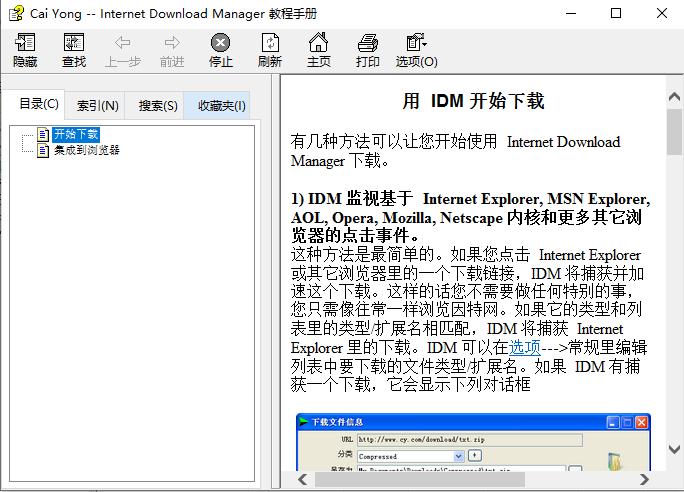This screenshot has width=684, height=492.
Task: Click the 隐藏 (Hide) toolbar icon
Action: (25, 50)
